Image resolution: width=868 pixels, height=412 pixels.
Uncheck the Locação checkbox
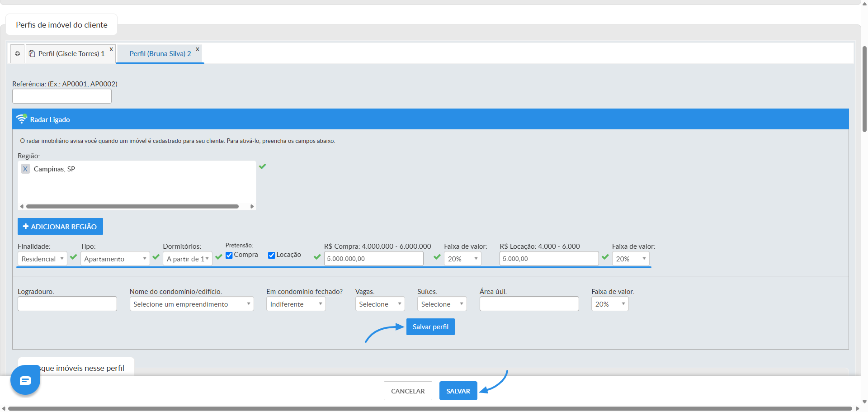click(x=272, y=255)
